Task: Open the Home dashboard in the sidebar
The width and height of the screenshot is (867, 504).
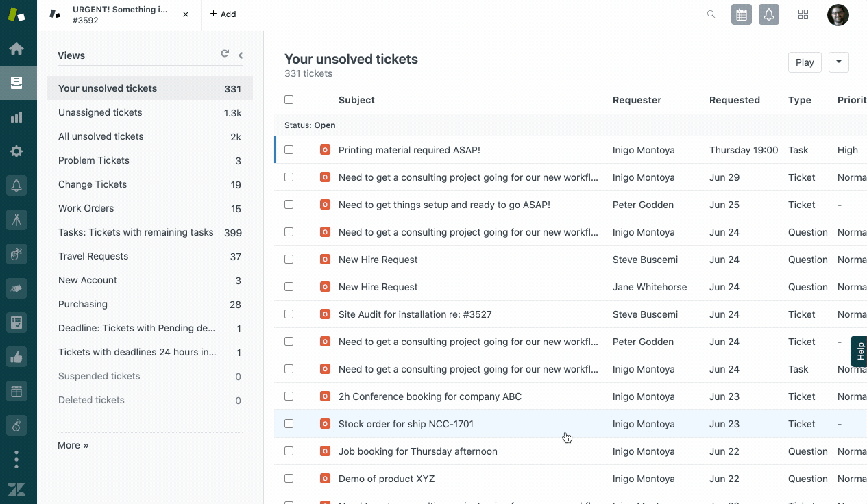Action: point(18,48)
